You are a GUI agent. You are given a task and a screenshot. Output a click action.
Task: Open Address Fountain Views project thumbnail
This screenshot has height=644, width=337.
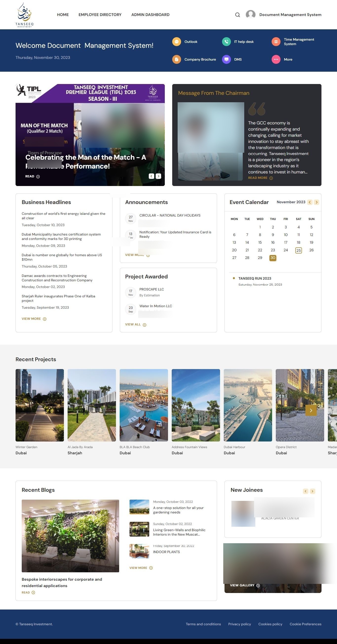pos(196,405)
